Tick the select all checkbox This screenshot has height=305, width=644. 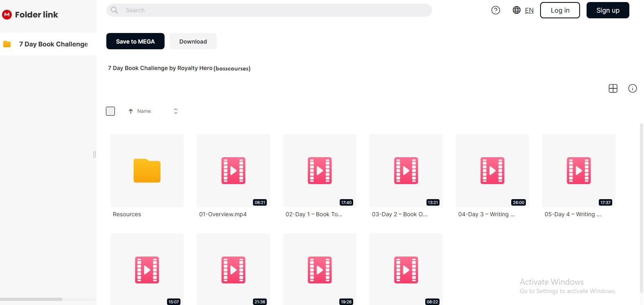click(x=110, y=111)
